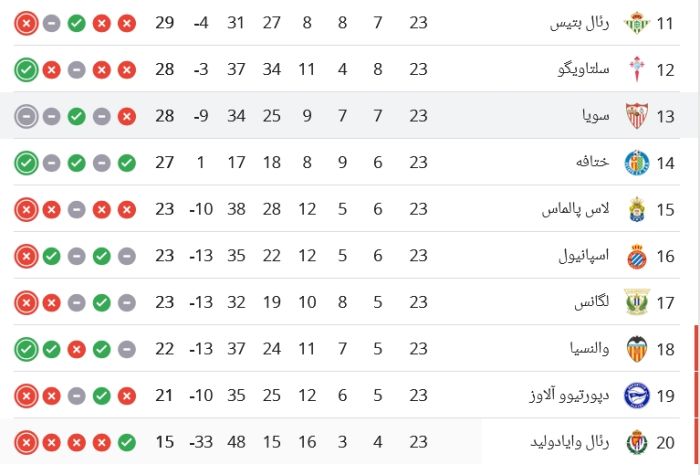Select the Sevilla row at rank 13
Viewport: 700px width, 475px height.
pyautogui.click(x=346, y=116)
